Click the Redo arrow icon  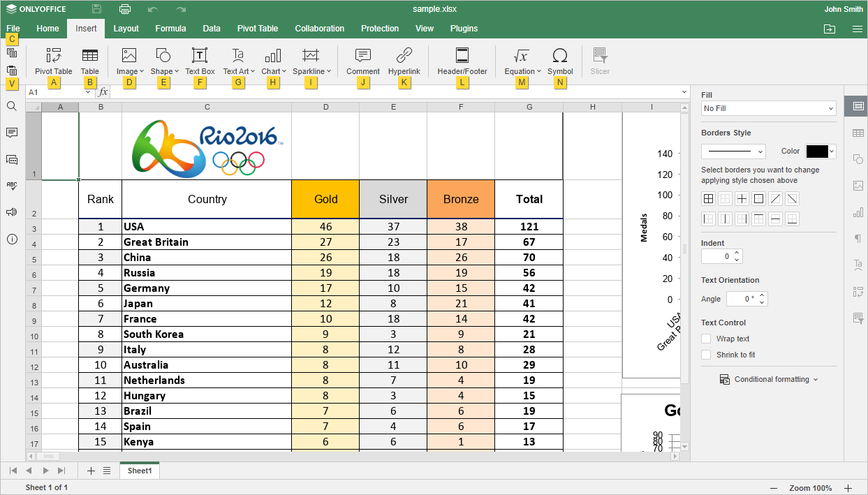pos(181,9)
